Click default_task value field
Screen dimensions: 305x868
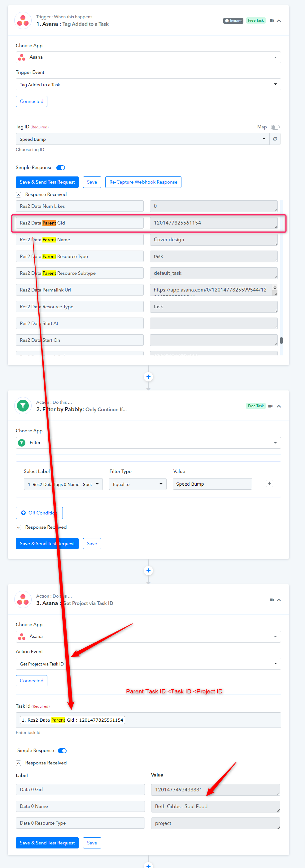[x=214, y=273]
